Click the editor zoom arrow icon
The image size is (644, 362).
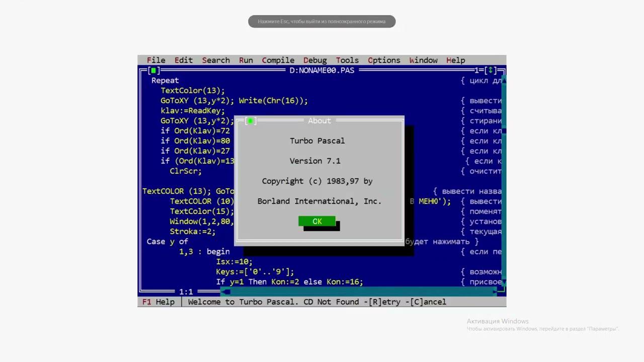click(491, 70)
